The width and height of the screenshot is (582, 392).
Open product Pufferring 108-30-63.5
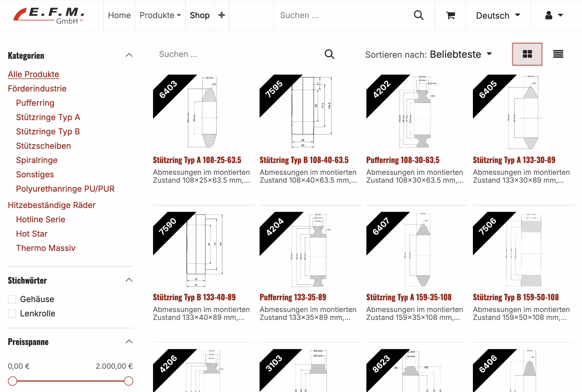pyautogui.click(x=403, y=160)
